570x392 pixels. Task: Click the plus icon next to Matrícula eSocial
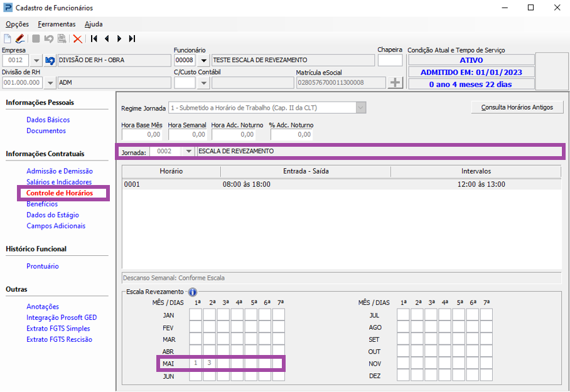coord(395,82)
